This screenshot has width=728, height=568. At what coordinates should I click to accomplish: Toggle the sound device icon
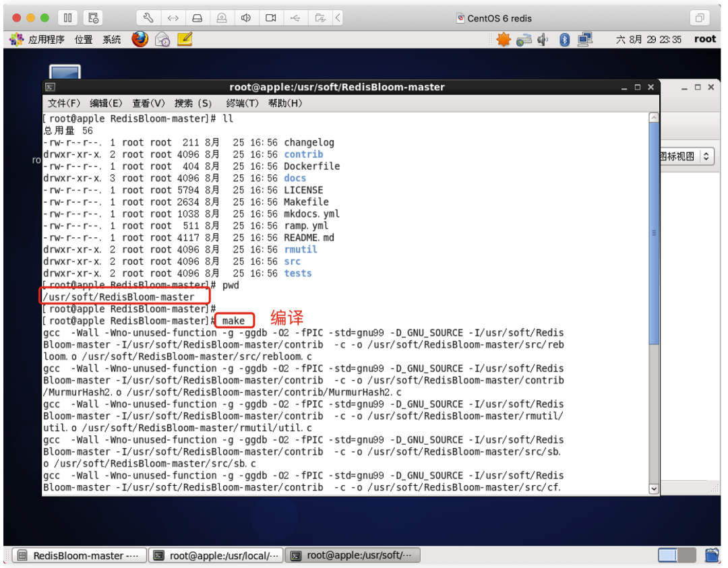246,18
